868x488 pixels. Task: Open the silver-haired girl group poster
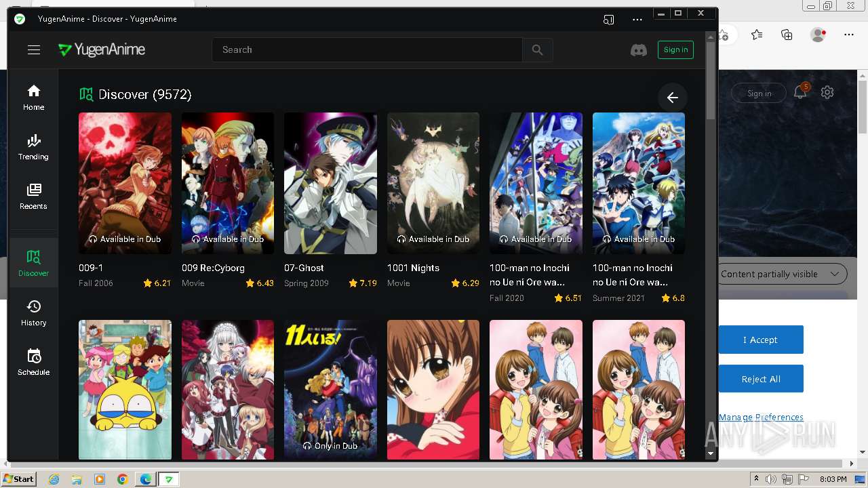click(228, 390)
